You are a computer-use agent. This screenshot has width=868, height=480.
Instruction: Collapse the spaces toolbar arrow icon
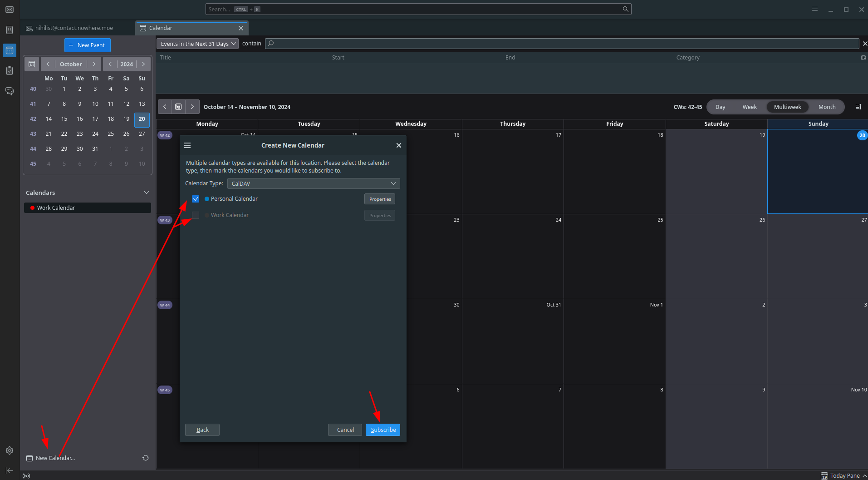tap(10, 471)
